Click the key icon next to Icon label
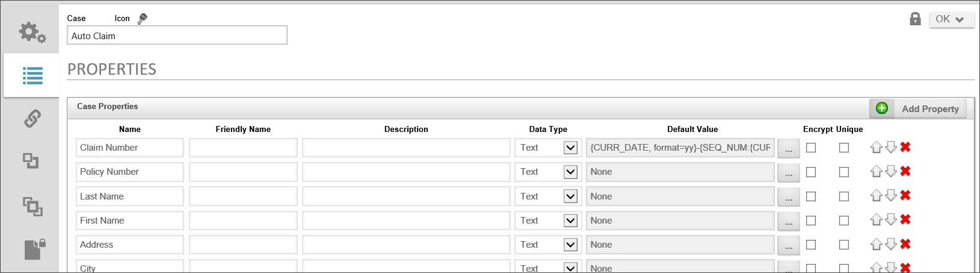980x273 pixels. coord(142,19)
